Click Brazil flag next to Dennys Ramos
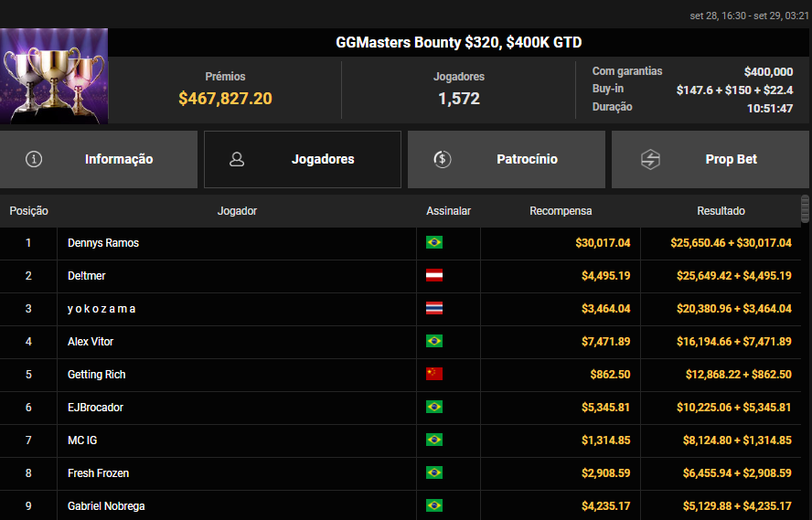The height and width of the screenshot is (520, 812). (x=434, y=243)
